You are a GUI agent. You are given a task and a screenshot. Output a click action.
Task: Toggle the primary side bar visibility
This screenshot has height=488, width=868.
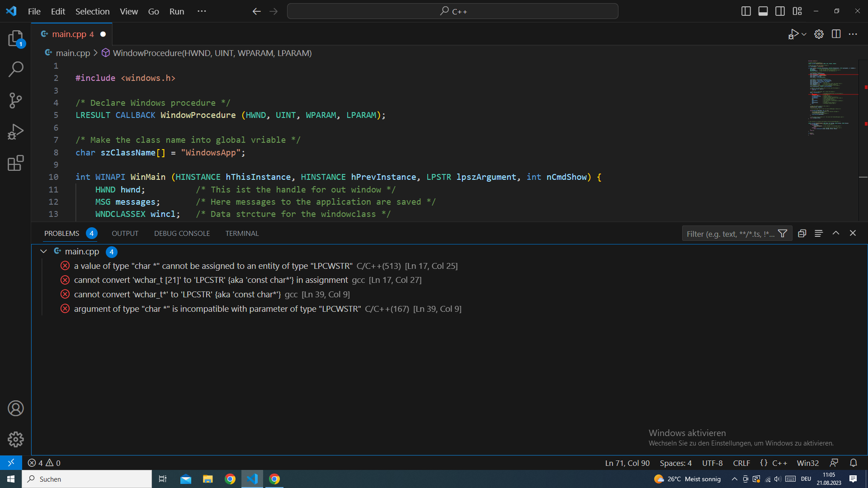pos(745,11)
